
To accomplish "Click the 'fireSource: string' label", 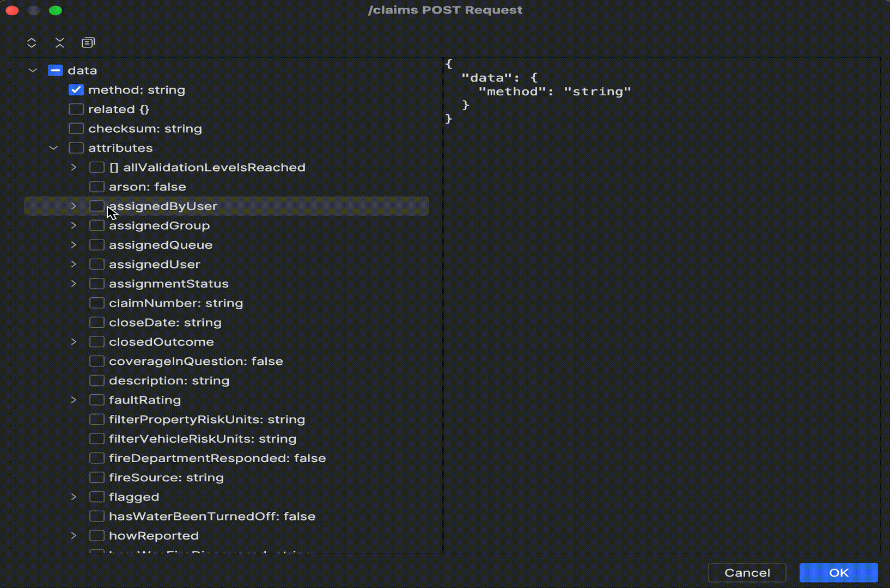I will [166, 477].
